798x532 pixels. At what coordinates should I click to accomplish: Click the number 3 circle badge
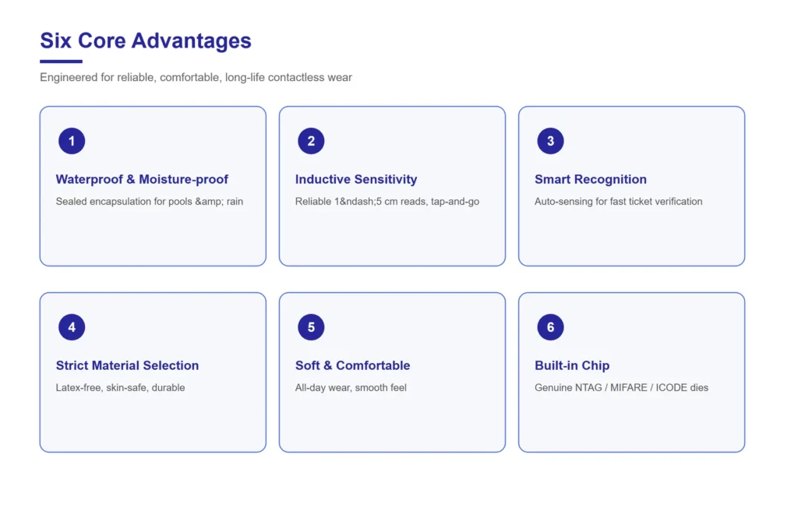click(x=551, y=141)
